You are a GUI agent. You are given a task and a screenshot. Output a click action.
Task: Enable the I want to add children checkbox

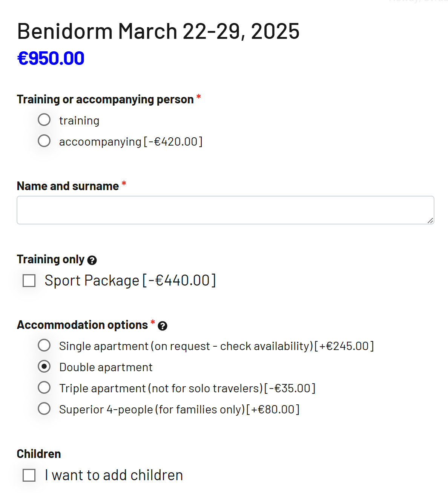29,475
